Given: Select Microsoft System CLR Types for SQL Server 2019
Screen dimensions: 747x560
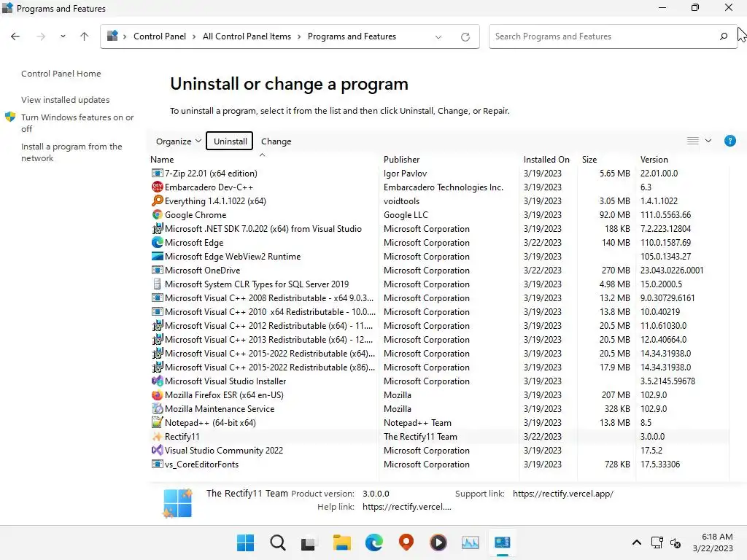Looking at the screenshot, I should click(439, 284).
